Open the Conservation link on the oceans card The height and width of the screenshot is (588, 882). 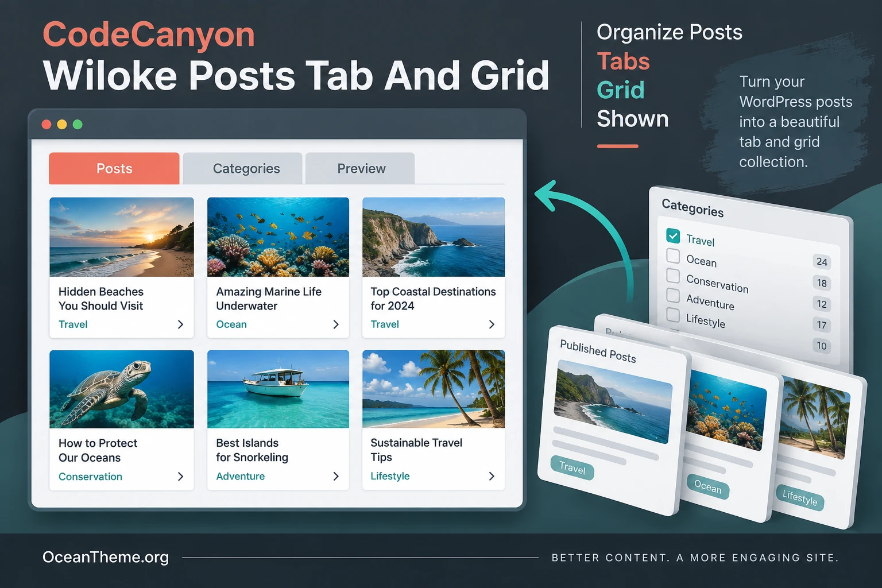[x=90, y=477]
